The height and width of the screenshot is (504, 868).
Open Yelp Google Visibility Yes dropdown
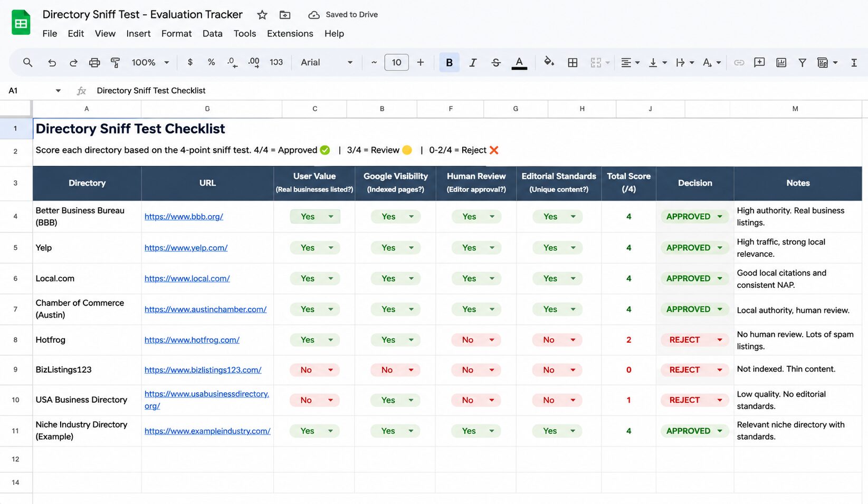[x=395, y=248]
